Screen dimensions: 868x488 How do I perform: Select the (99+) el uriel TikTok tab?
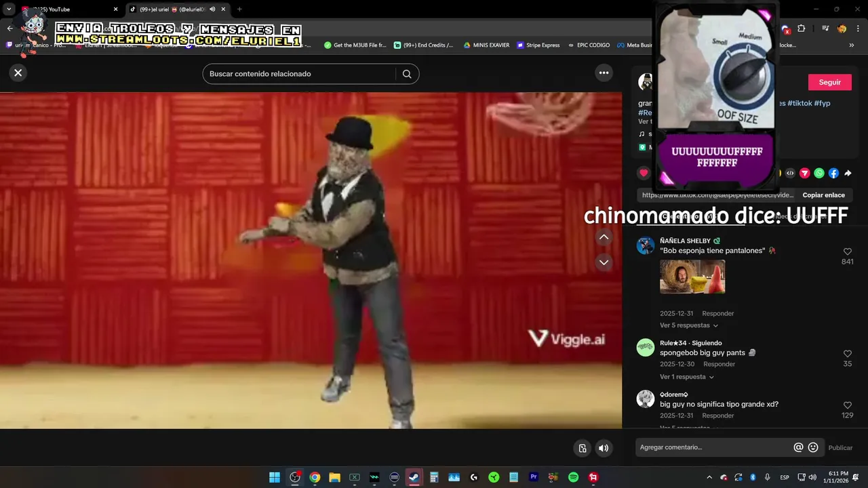pyautogui.click(x=176, y=9)
